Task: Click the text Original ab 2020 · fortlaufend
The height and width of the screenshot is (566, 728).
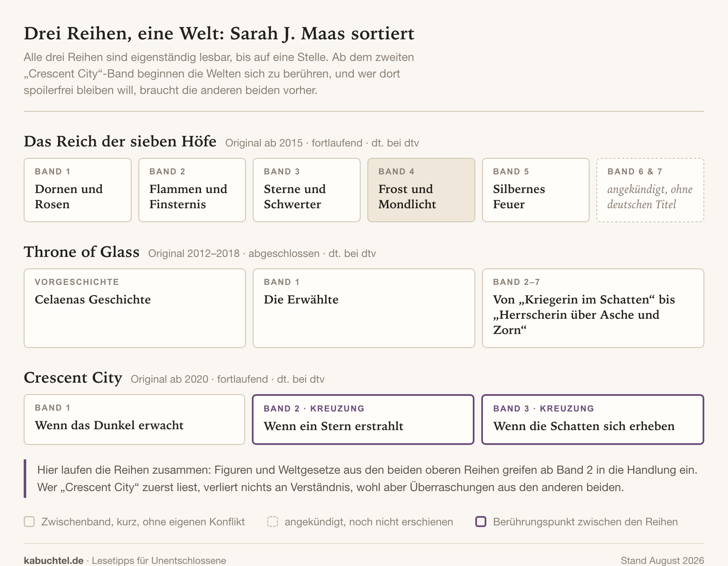Action: pos(199,379)
